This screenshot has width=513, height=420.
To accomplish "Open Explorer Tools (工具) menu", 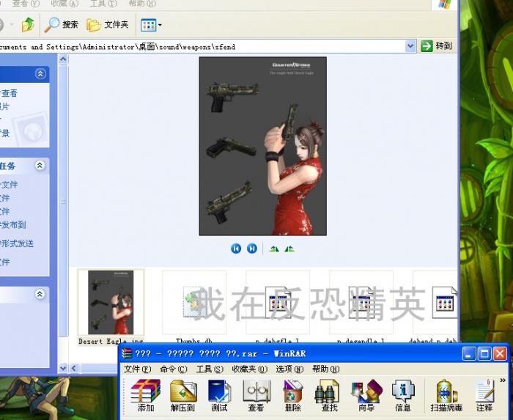I will tap(103, 3).
